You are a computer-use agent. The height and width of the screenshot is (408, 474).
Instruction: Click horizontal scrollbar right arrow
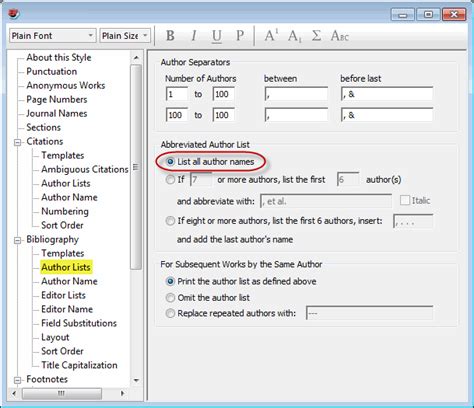[x=122, y=393]
